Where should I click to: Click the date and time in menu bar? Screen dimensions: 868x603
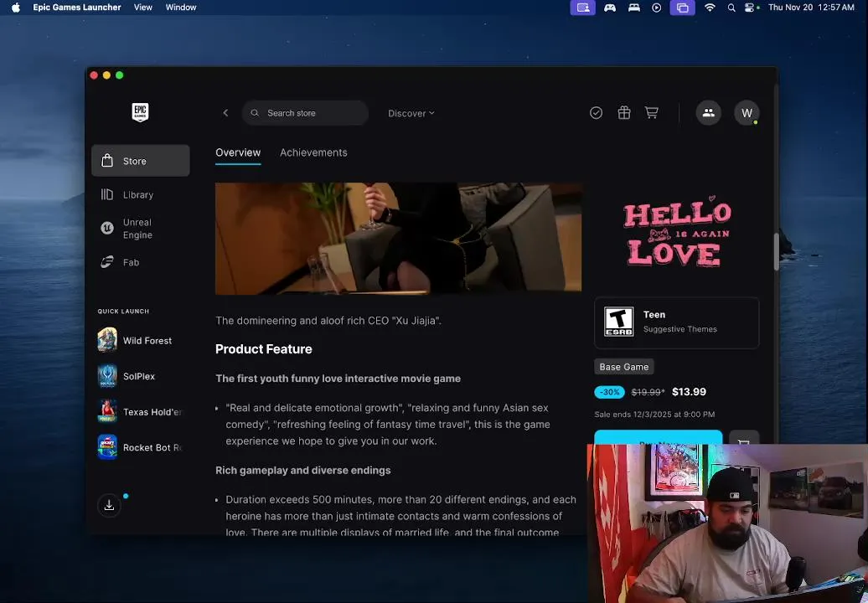811,8
